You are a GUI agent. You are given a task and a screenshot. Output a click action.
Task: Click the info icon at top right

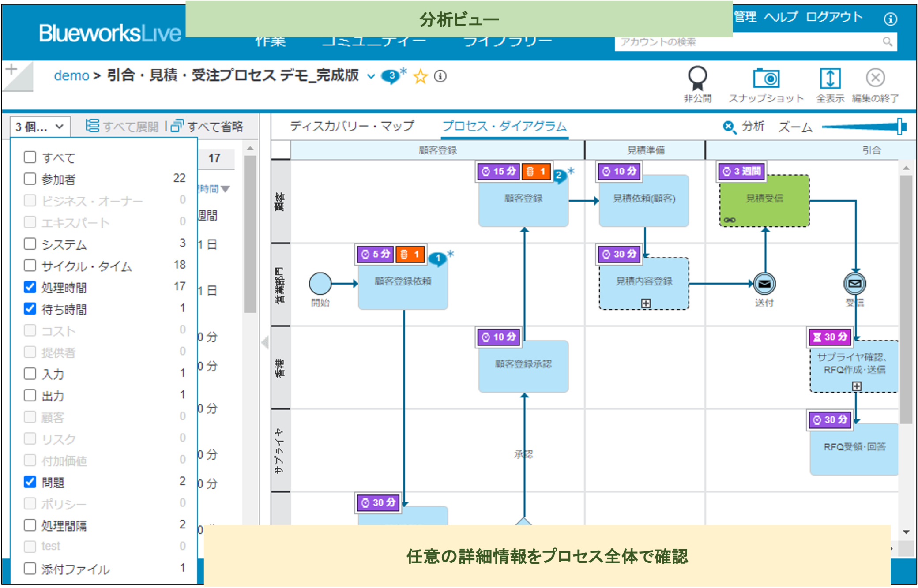tap(890, 19)
